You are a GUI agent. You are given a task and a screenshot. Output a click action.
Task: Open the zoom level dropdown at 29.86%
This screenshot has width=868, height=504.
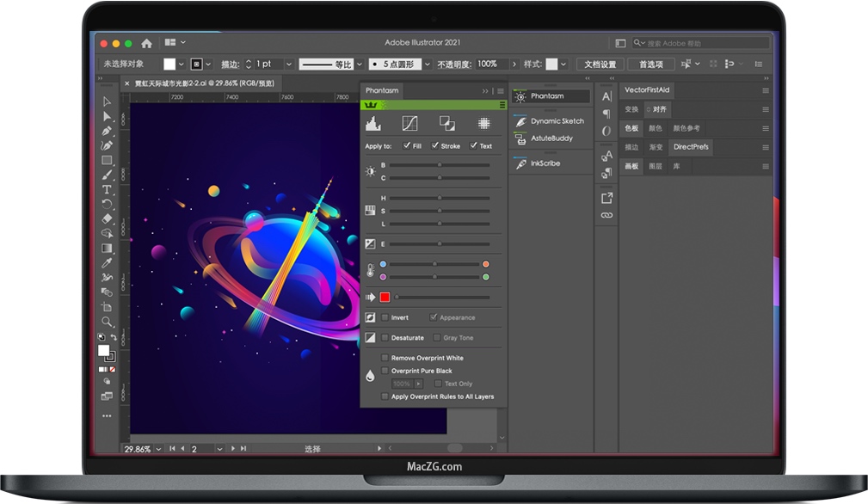(x=159, y=449)
